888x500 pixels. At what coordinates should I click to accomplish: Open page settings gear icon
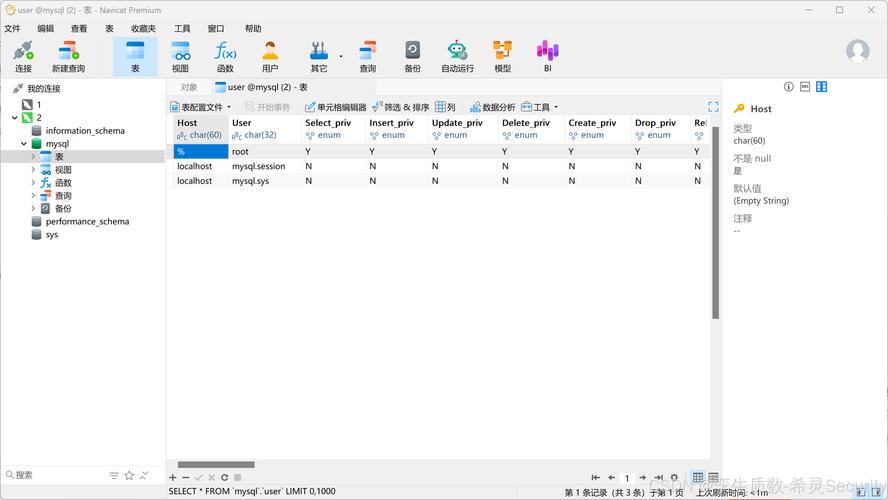(674, 477)
